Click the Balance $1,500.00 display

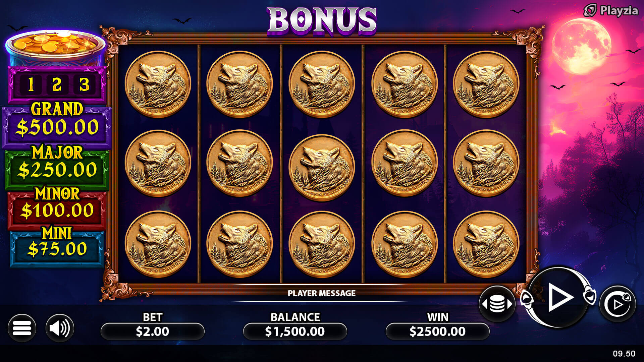pos(295,331)
